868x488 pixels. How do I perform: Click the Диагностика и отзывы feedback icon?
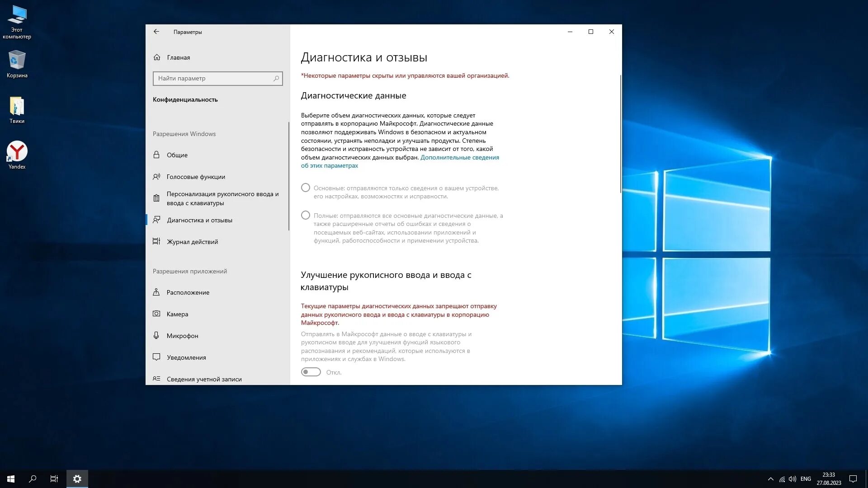pyautogui.click(x=156, y=220)
